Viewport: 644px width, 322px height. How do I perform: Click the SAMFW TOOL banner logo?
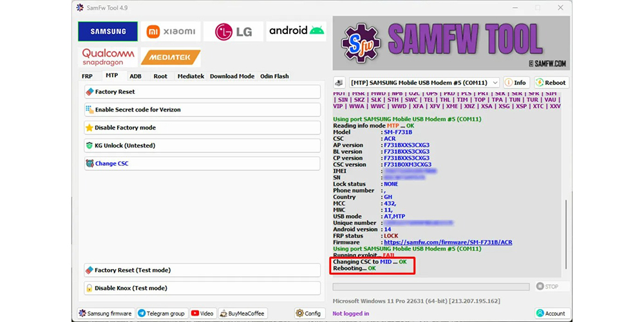point(451,43)
